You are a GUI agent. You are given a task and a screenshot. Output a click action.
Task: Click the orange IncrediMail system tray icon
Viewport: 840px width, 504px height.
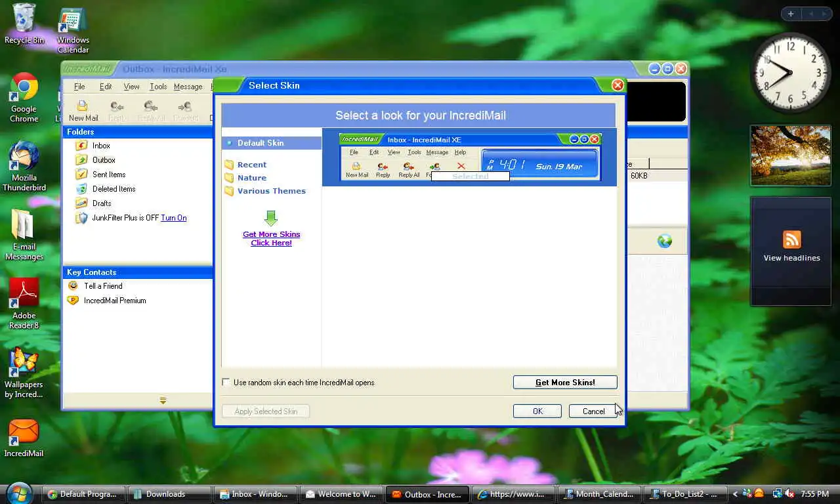759,493
